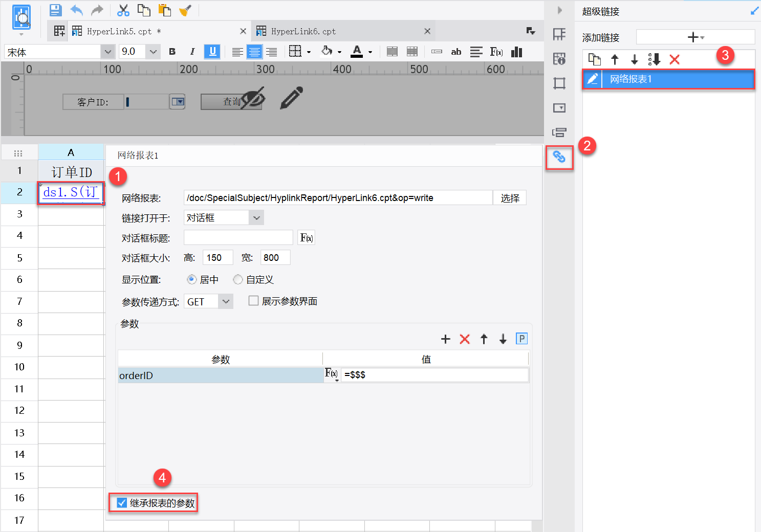Click the Save icon in top toolbar
761x532 pixels.
coord(56,10)
